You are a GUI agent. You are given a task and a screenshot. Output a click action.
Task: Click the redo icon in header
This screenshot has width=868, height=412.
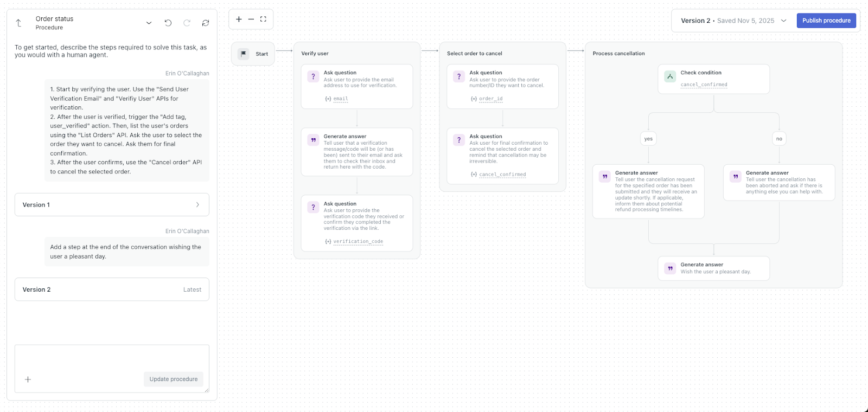[187, 23]
